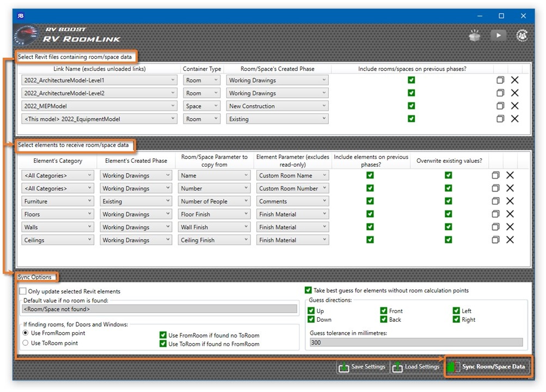This screenshot has width=546, height=392.
Task: Remove the 2022_EquipmentModel row
Action: pyautogui.click(x=514, y=119)
